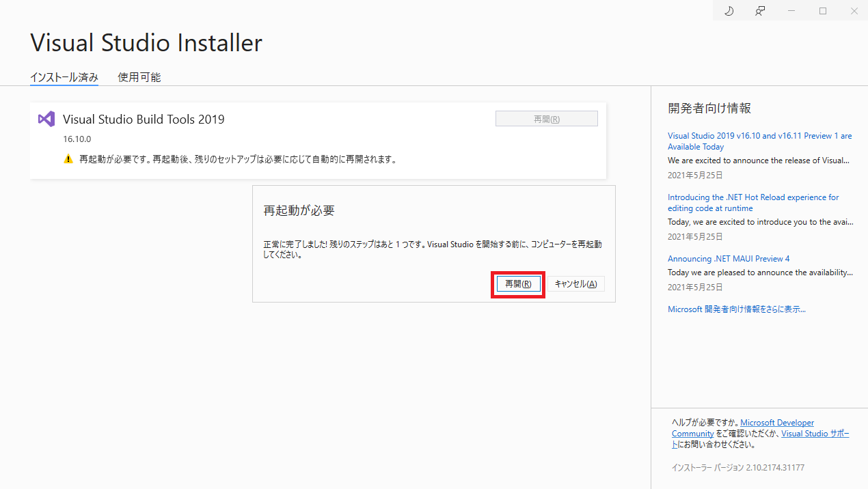Viewport: 868px width, 489px height.
Task: Click the moon theme toggle icon
Action: pyautogui.click(x=729, y=11)
